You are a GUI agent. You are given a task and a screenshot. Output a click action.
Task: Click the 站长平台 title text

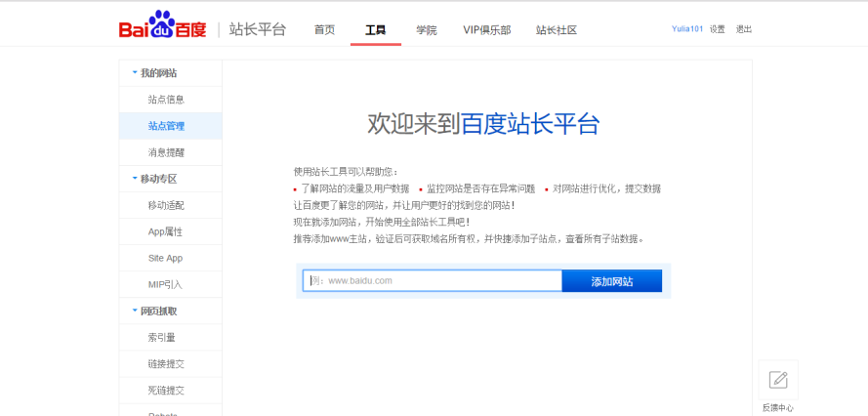[258, 29]
